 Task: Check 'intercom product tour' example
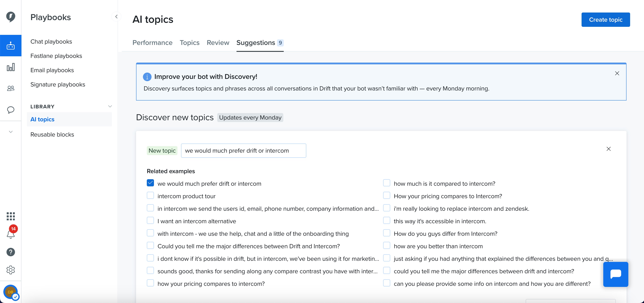coord(150,196)
